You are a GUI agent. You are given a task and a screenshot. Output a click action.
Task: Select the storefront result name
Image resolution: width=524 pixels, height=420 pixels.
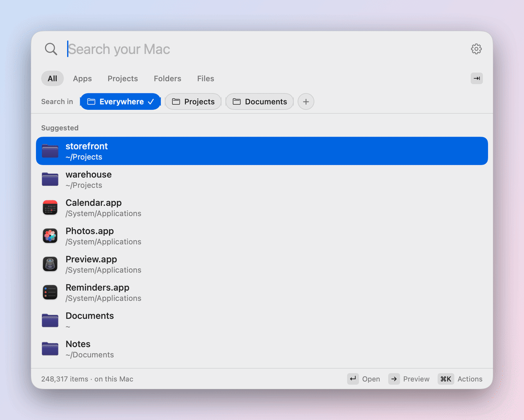tap(87, 146)
